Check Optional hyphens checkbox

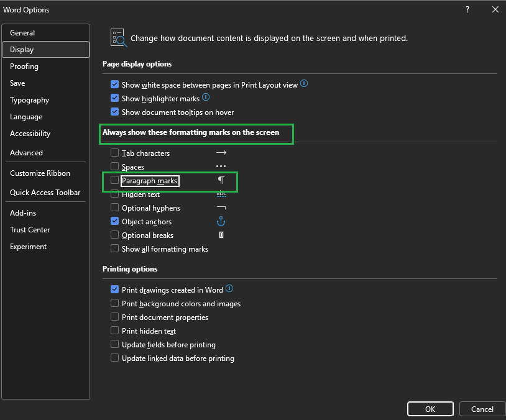[114, 208]
